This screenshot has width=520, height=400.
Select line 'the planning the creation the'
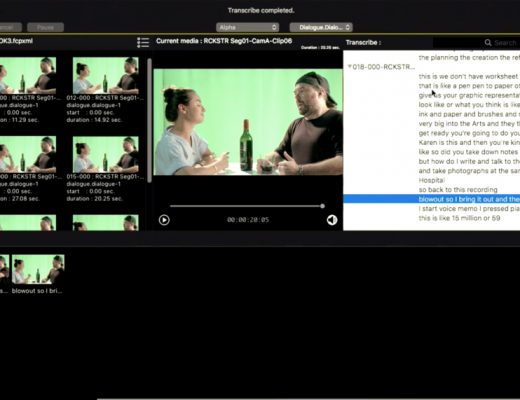[x=469, y=58]
